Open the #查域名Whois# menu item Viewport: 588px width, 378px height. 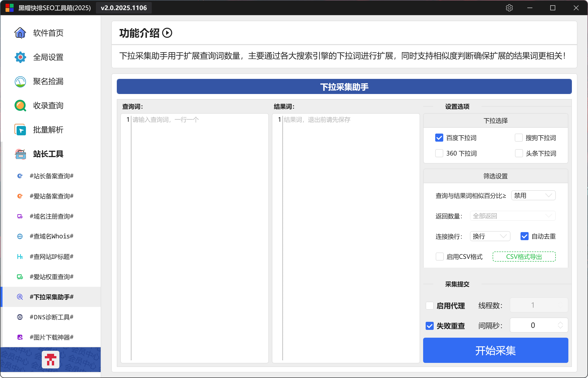[x=51, y=236]
